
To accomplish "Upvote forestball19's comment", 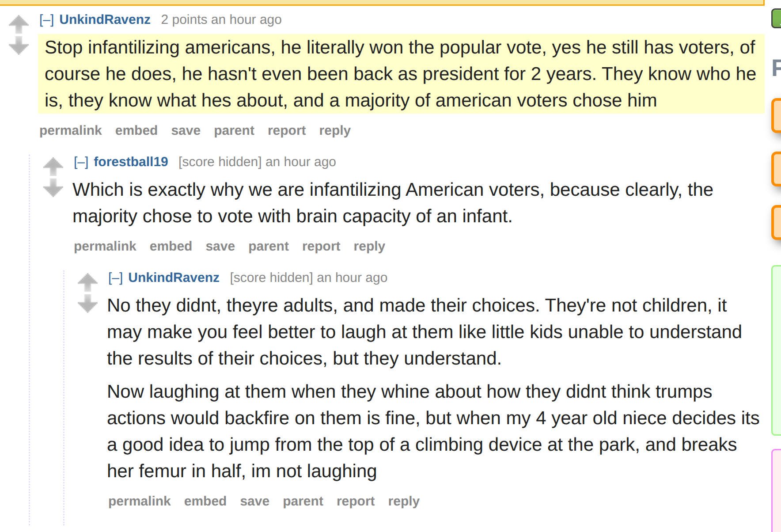I will click(53, 167).
